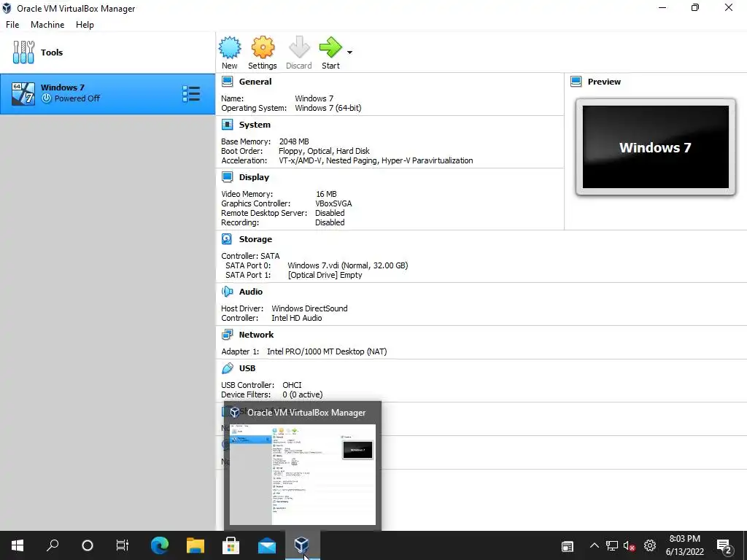This screenshot has width=747, height=560.
Task: Click the Windows 7.vdi disk entry
Action: pos(348,265)
